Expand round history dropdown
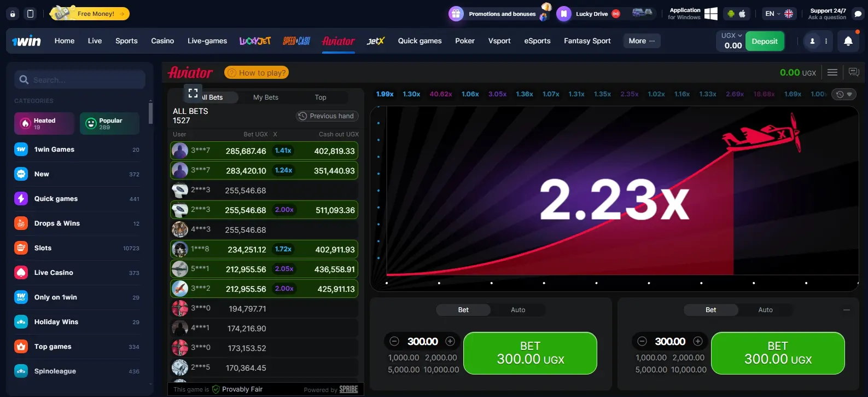 (844, 94)
